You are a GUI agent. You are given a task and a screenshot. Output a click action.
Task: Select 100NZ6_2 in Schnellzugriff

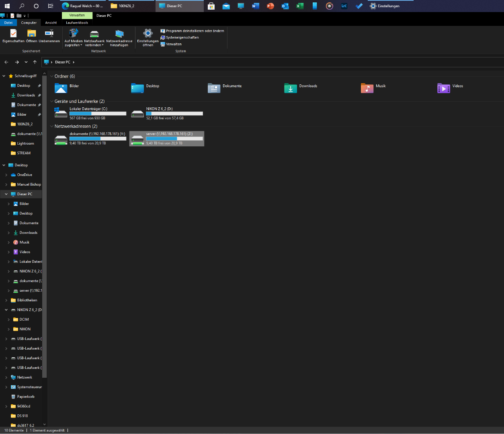pos(22,124)
